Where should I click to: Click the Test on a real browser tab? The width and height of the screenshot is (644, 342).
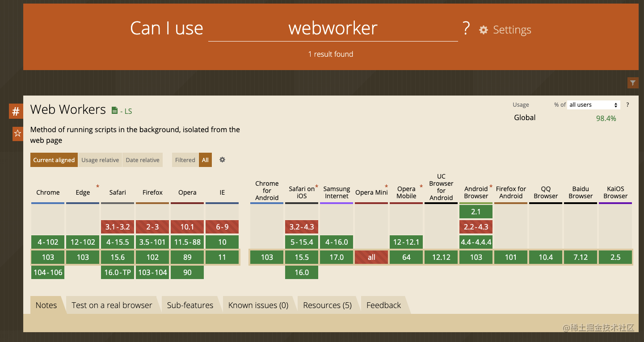click(x=112, y=305)
